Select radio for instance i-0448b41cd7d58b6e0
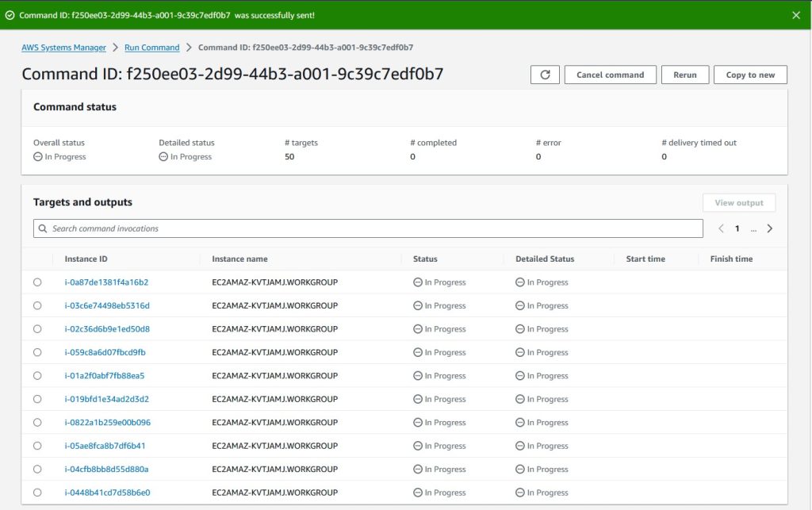The height and width of the screenshot is (510, 812). pyautogui.click(x=37, y=493)
